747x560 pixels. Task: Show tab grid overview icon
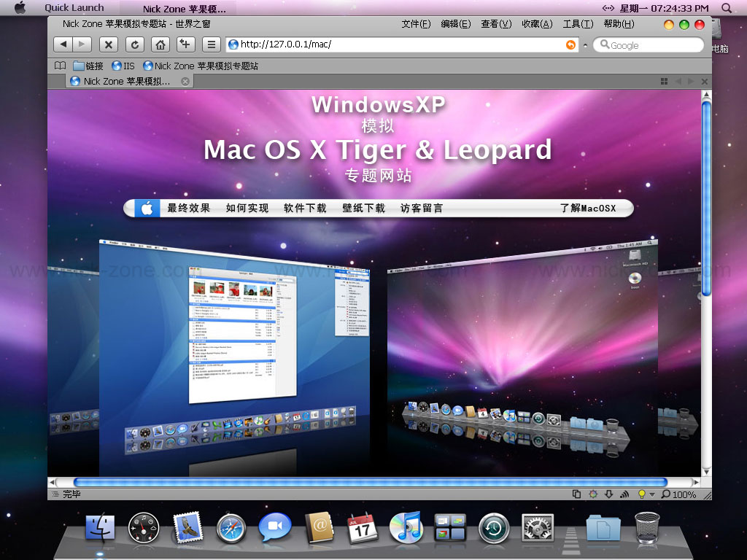[664, 82]
